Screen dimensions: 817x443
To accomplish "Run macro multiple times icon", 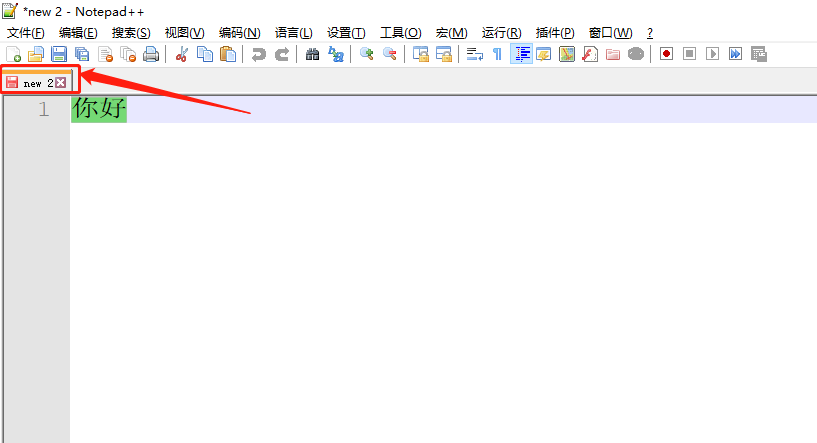I will click(x=735, y=54).
